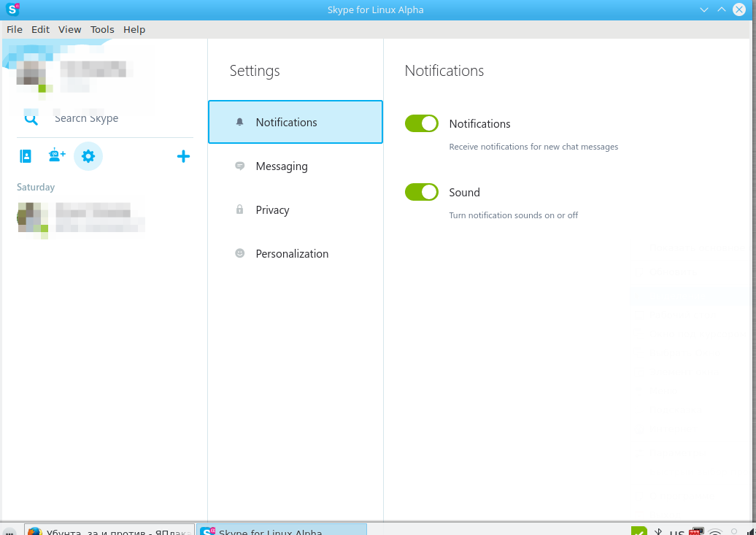This screenshot has width=756, height=535.
Task: Click the Notifications heading in right pane
Action: coord(444,71)
